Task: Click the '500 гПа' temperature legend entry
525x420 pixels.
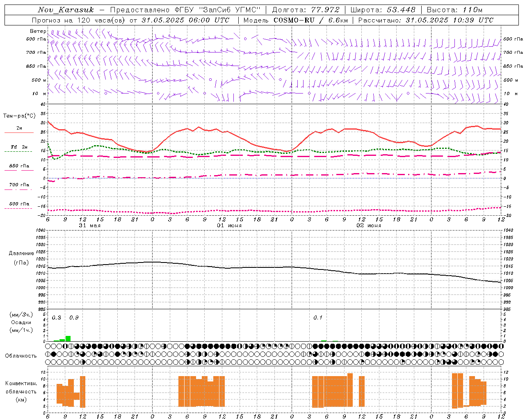Action: coord(19,204)
